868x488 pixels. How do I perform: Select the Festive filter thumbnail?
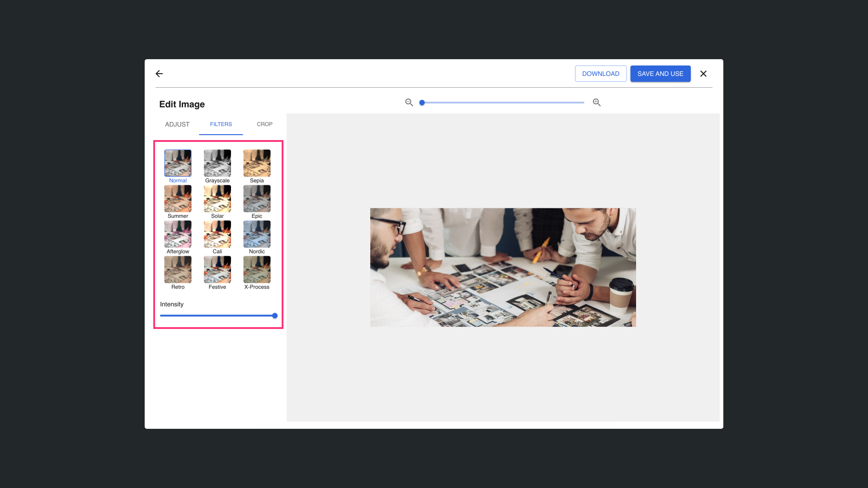(217, 269)
